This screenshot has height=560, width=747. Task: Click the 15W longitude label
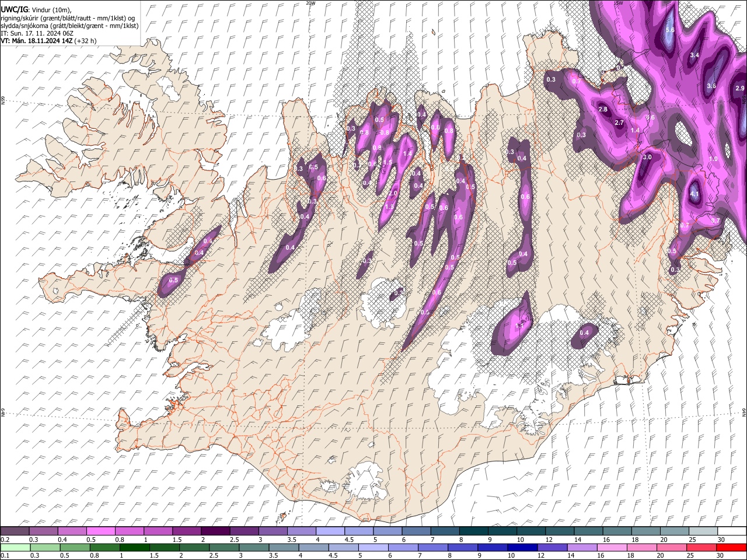(x=618, y=3)
